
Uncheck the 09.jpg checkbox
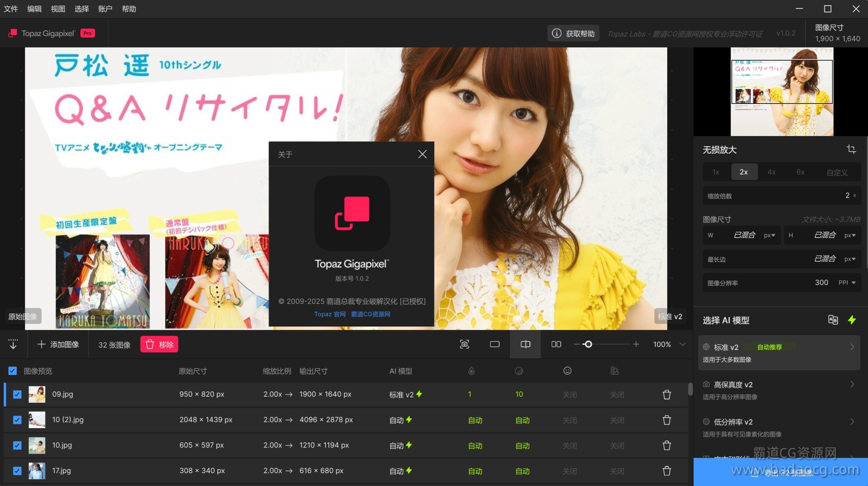tap(17, 394)
